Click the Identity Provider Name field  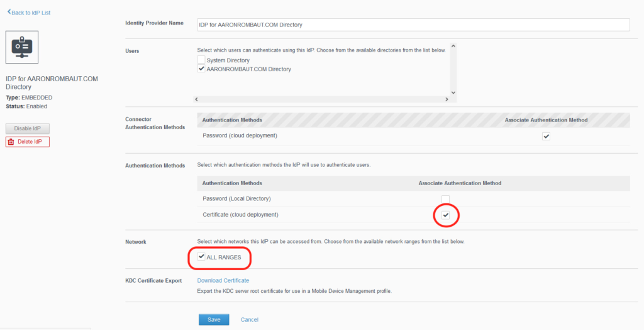[413, 25]
